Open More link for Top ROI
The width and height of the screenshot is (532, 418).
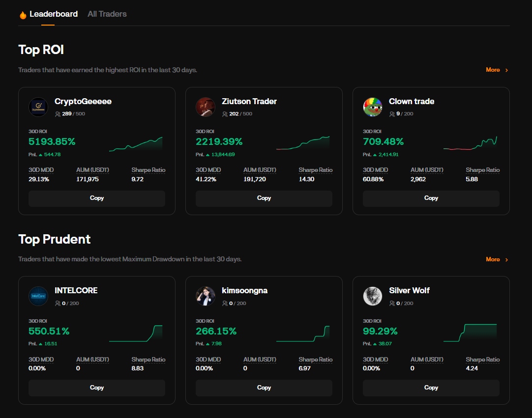coord(493,70)
